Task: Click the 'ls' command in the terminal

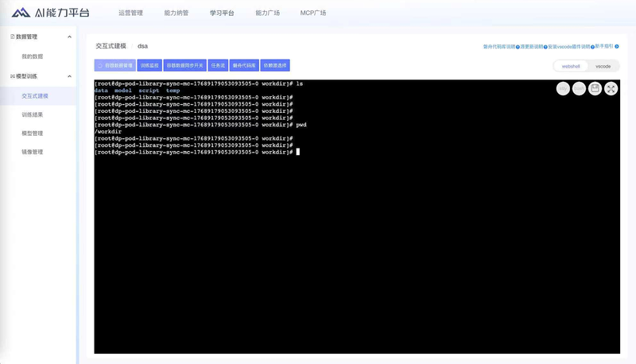Action: click(x=300, y=84)
